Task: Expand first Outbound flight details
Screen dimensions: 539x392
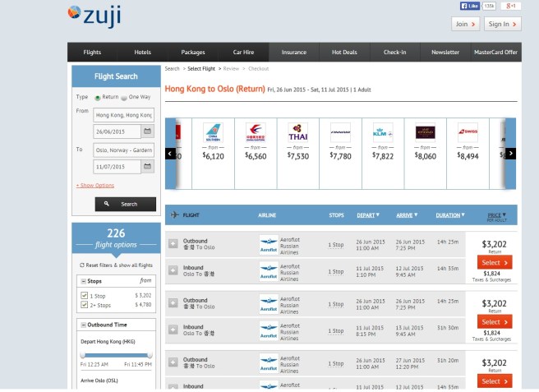Action: [x=173, y=244]
